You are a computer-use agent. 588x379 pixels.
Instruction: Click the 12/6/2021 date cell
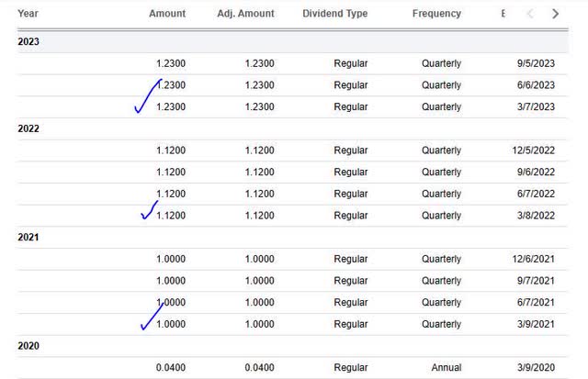coord(533,259)
